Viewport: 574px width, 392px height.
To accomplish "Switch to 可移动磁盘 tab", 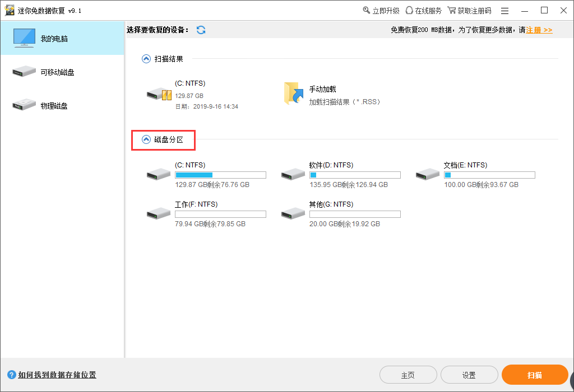I will click(x=62, y=72).
